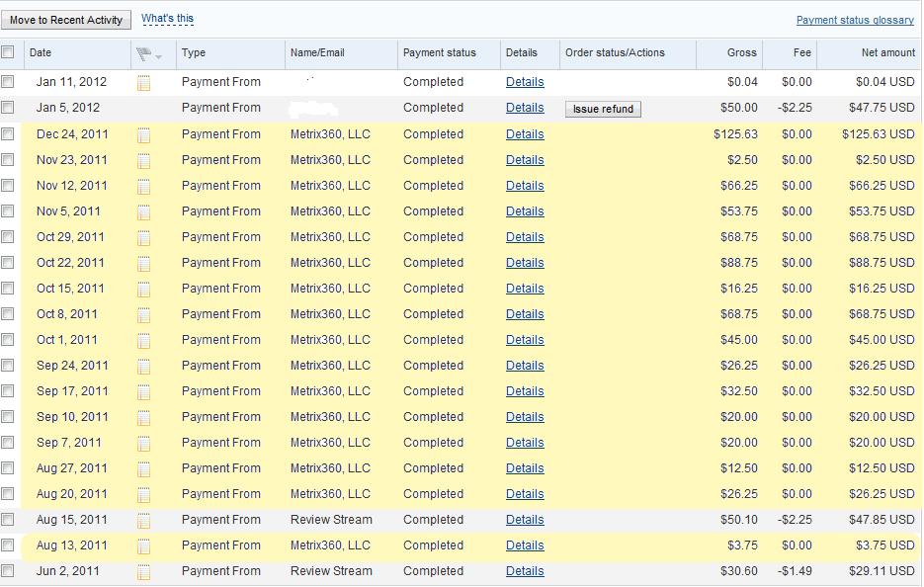
Task: Open the memo icon on the Aug 27, 2011 payment
Action: 144,467
